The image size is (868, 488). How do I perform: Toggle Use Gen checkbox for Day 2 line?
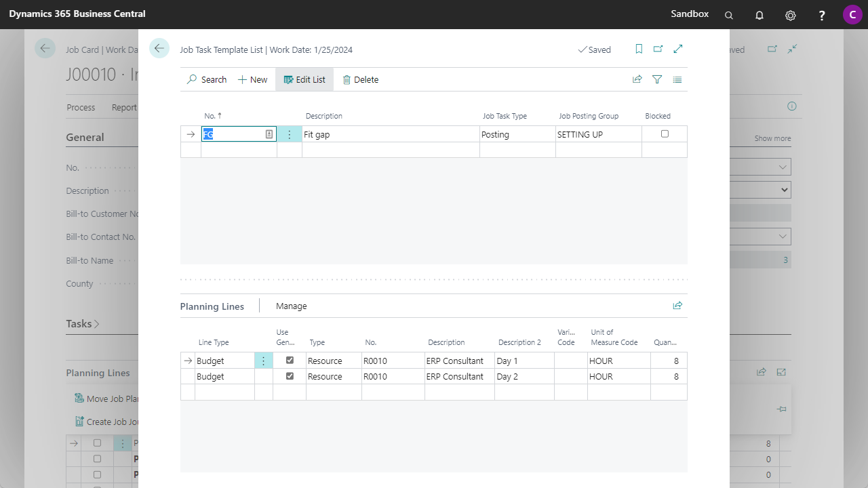coord(290,376)
